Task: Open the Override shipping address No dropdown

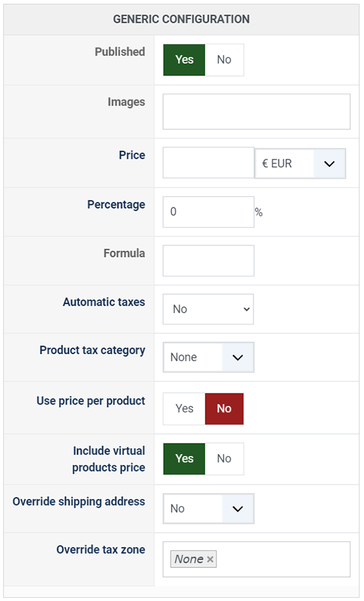Action: 209,509
